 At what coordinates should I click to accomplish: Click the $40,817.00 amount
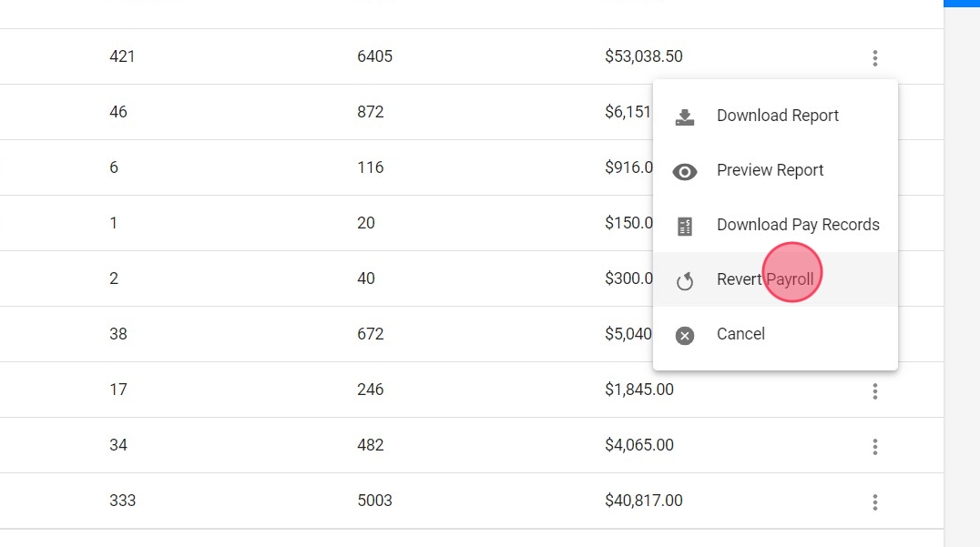pos(643,501)
